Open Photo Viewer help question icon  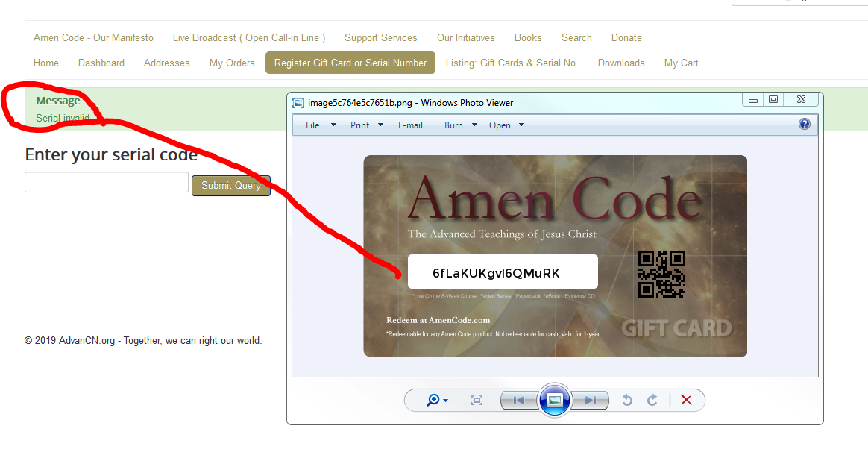(805, 124)
